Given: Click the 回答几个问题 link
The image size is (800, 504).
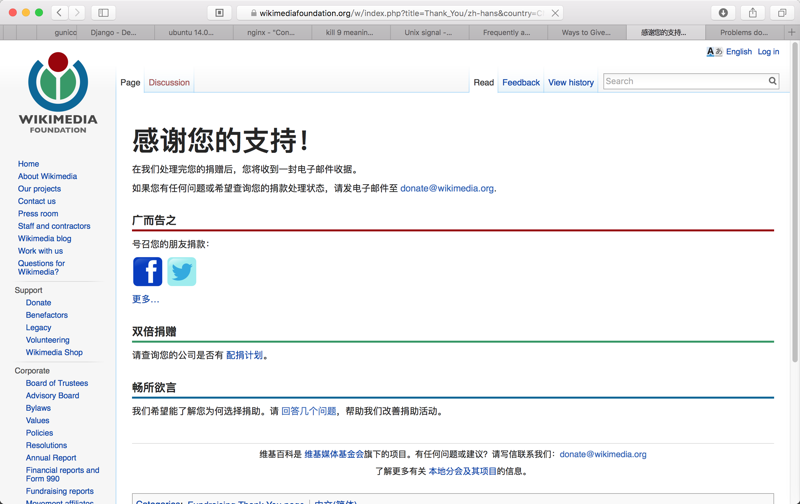Looking at the screenshot, I should 309,411.
